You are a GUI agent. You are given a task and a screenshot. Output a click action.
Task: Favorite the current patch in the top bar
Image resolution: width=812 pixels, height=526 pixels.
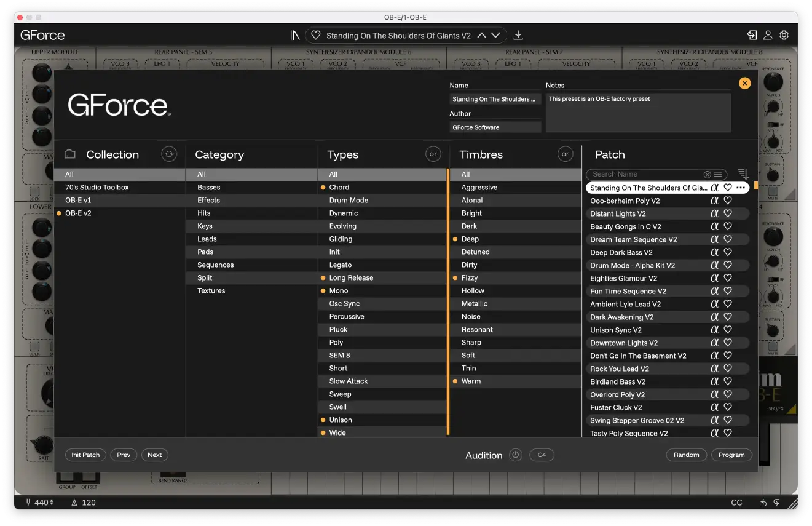pos(316,36)
